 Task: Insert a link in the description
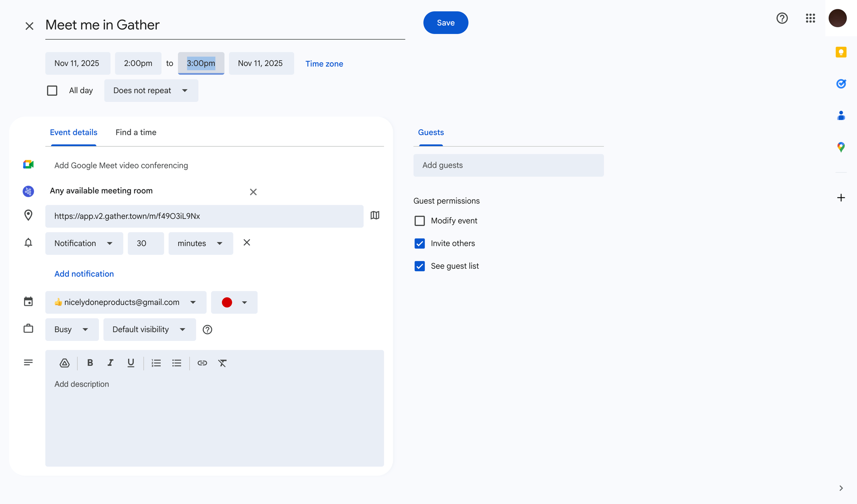pos(202,363)
